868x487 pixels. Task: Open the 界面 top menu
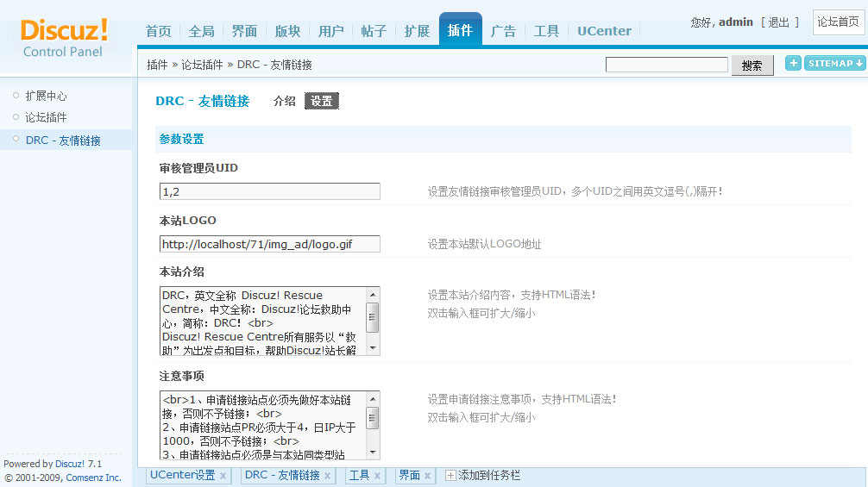tap(245, 31)
